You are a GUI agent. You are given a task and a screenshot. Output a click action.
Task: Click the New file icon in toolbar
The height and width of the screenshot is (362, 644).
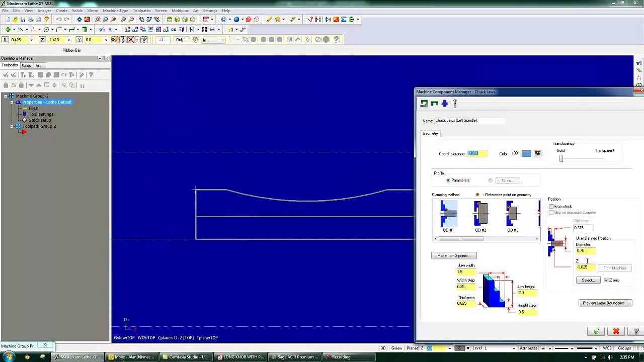click(x=7, y=20)
